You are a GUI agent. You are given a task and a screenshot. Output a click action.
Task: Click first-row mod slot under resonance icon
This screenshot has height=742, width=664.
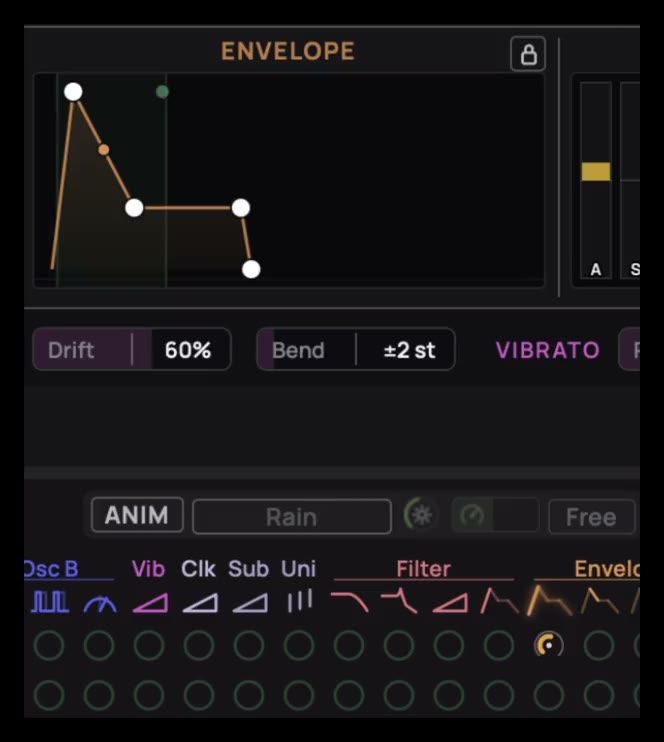tap(399, 645)
